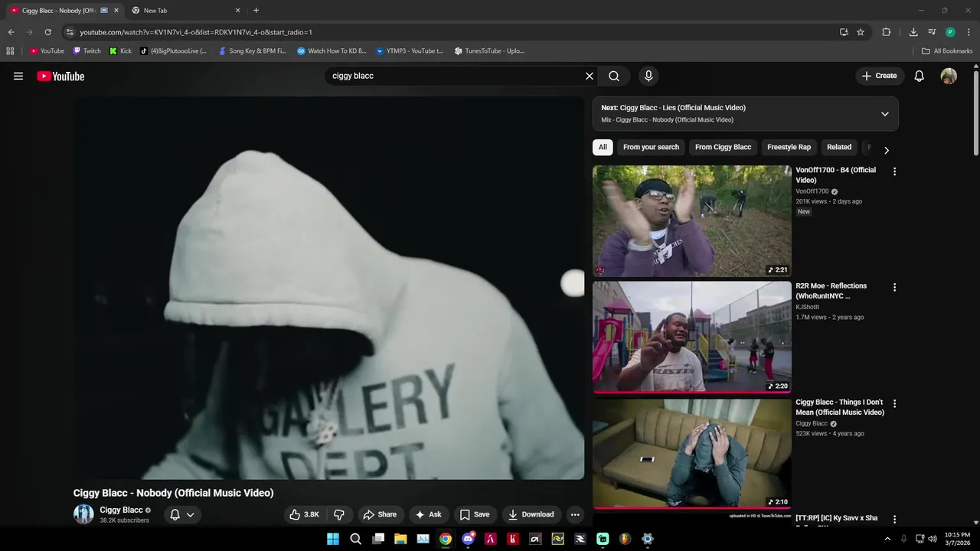
Task: Click the magnifier search button
Action: (x=614, y=76)
